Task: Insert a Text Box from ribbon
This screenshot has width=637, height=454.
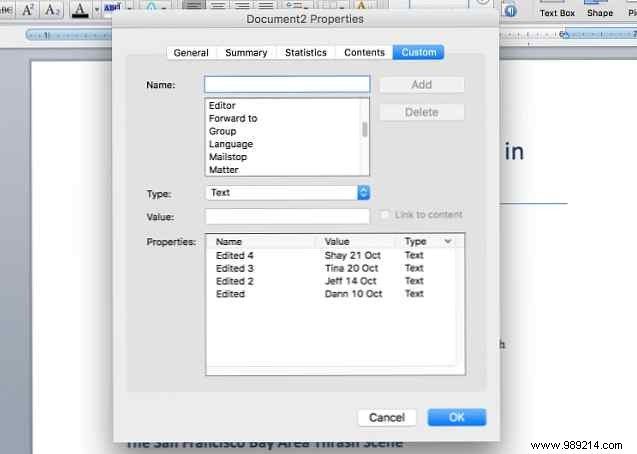Action: pyautogui.click(x=557, y=9)
